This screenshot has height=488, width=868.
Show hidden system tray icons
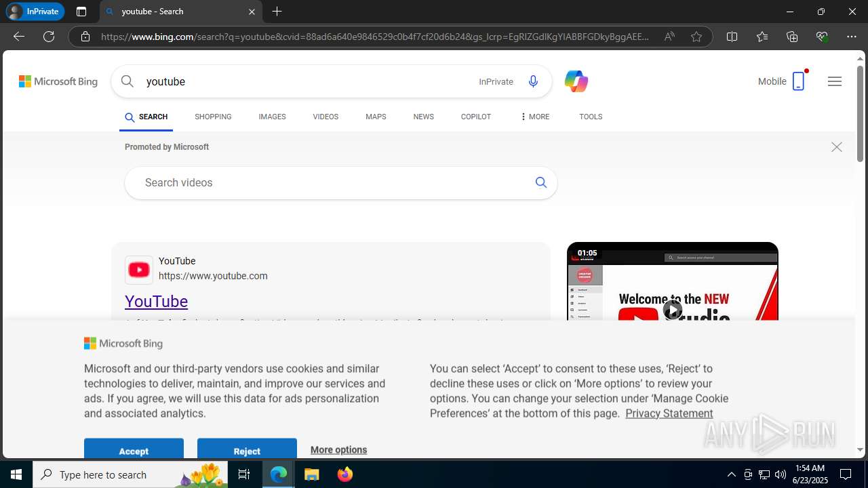click(731, 474)
